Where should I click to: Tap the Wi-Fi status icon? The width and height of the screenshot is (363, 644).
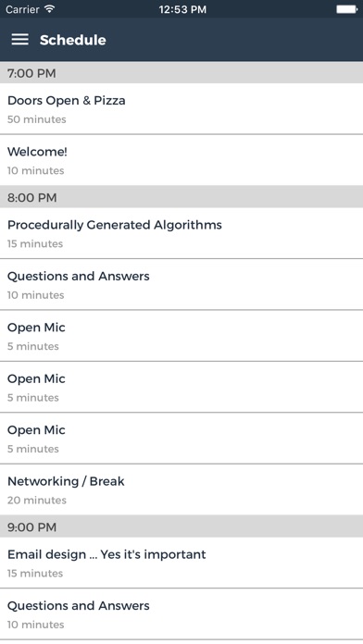tap(50, 9)
